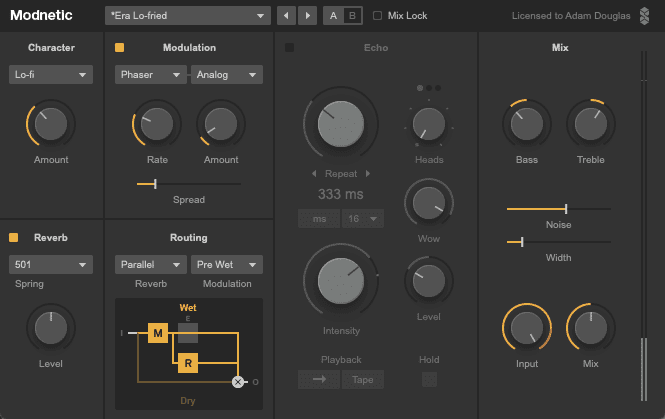Click the M module block in routing
The width and height of the screenshot is (665, 419).
pyautogui.click(x=158, y=333)
